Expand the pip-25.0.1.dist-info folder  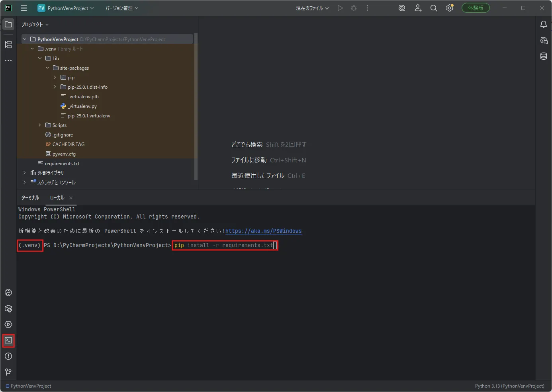pos(55,87)
